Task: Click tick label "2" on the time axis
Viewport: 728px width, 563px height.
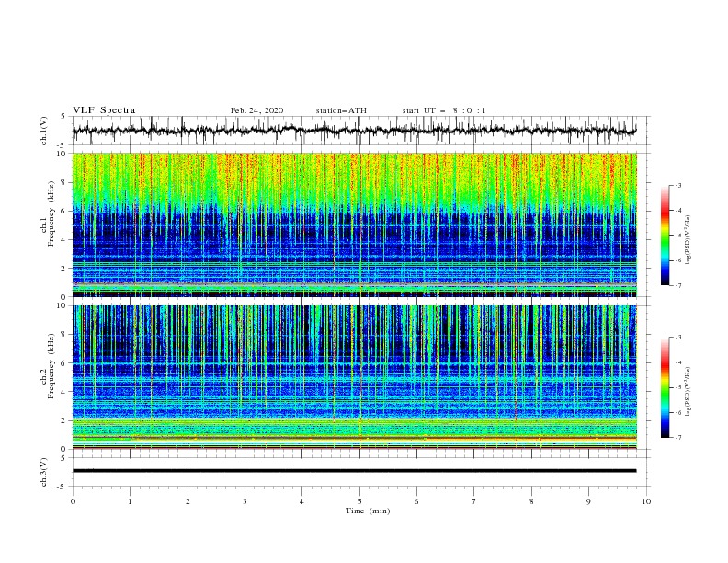Action: (188, 501)
